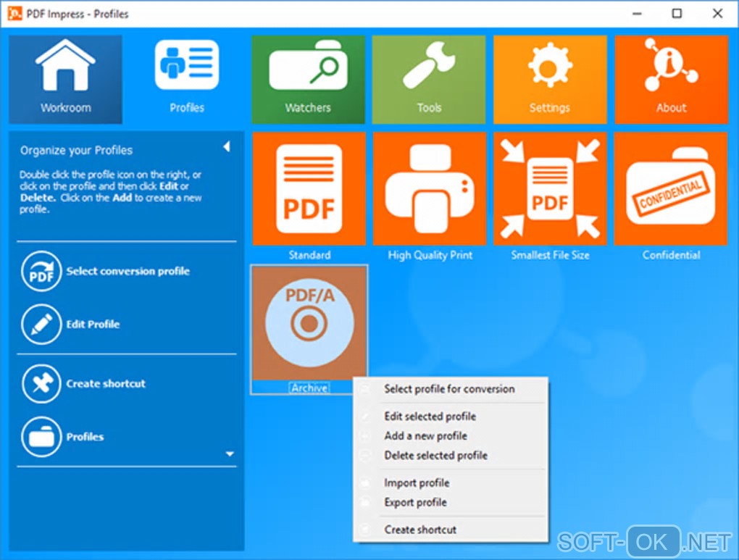Open the Workroom home tile
This screenshot has height=560, width=739.
(x=65, y=79)
